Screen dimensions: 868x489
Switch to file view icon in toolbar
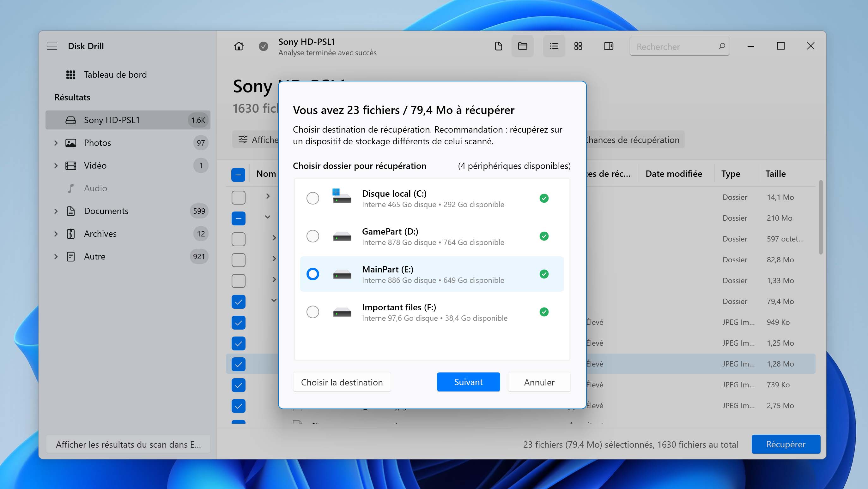pos(498,46)
